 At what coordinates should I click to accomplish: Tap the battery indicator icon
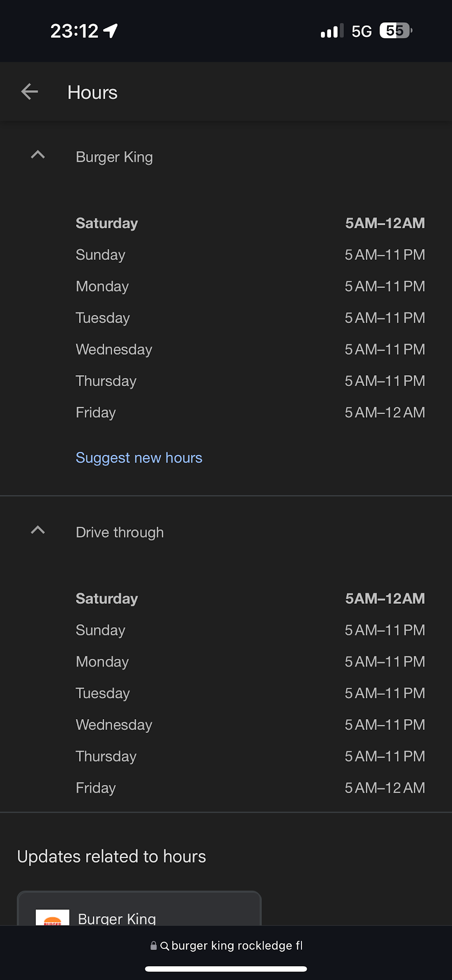pos(395,31)
